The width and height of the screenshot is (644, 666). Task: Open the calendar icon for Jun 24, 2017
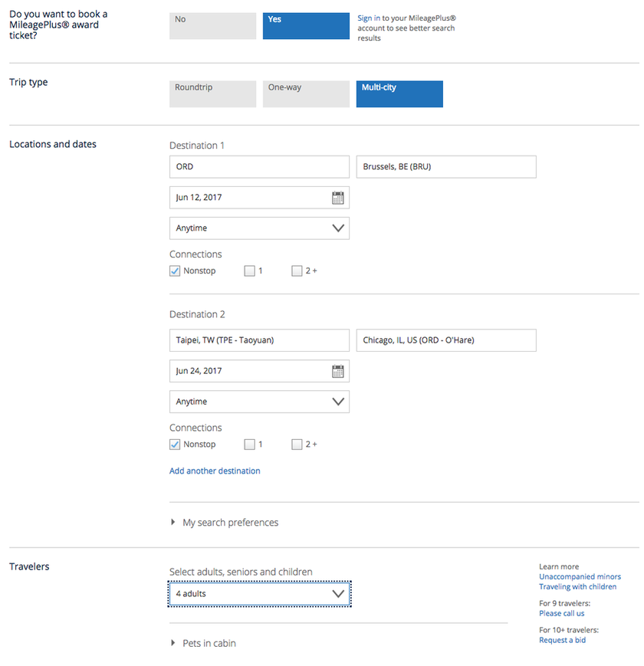click(x=338, y=371)
